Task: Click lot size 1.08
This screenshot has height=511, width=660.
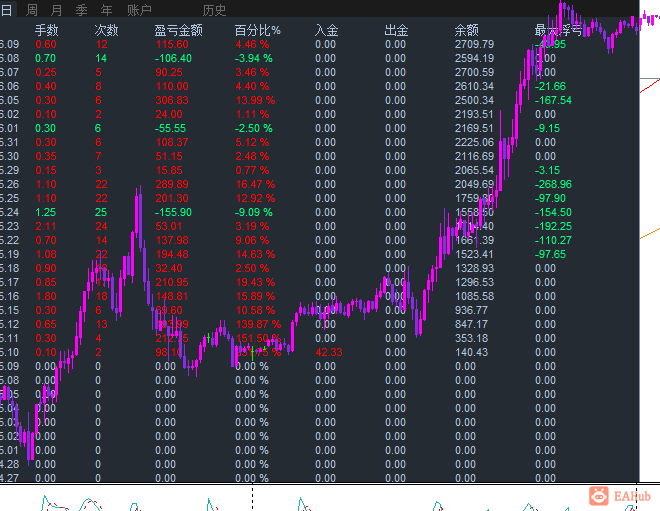Action: click(46, 254)
